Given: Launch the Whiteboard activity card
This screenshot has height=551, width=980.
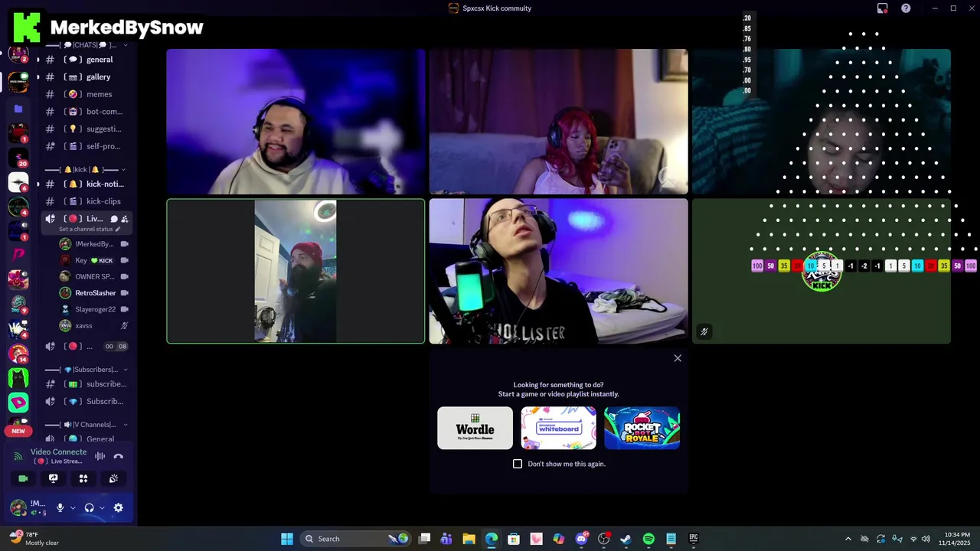Looking at the screenshot, I should [558, 428].
